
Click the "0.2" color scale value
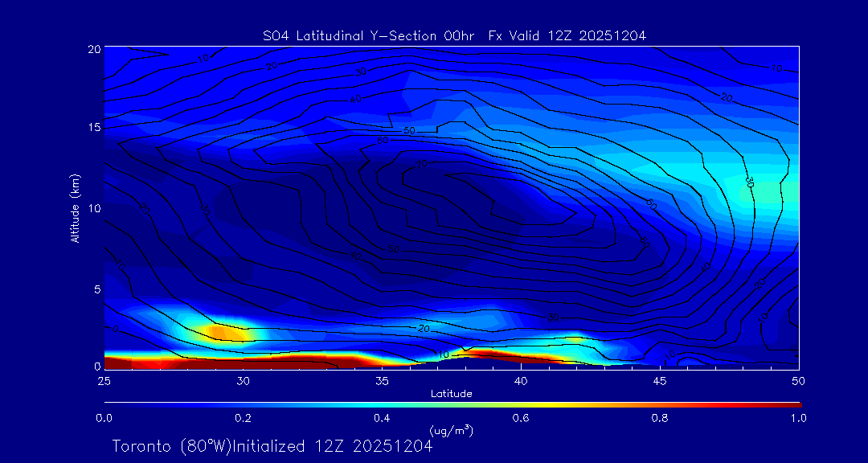click(x=243, y=418)
